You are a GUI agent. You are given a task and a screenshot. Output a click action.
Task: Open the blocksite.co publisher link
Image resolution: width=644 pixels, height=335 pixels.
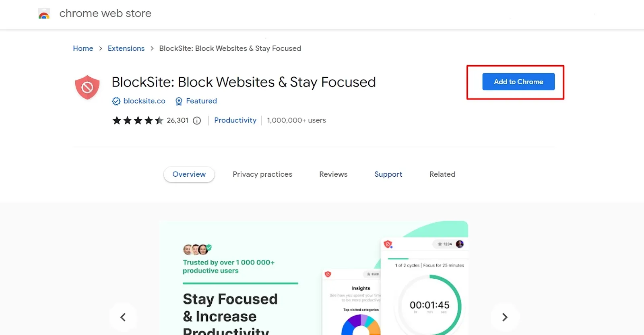coord(144,101)
